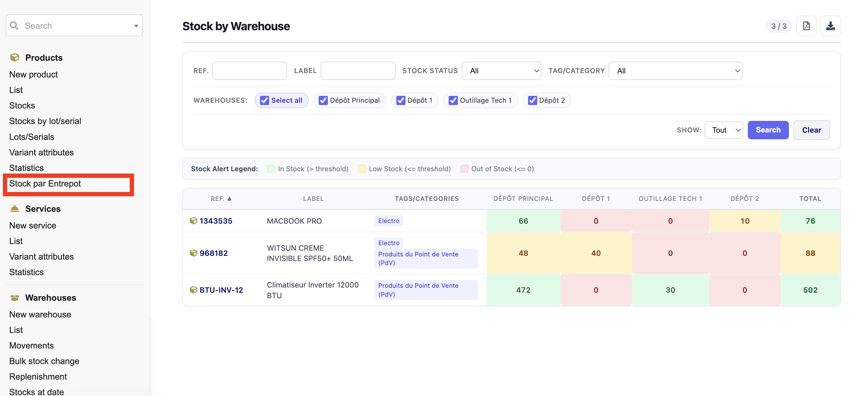
Task: Click the product icon beside 1343535
Action: click(x=193, y=221)
